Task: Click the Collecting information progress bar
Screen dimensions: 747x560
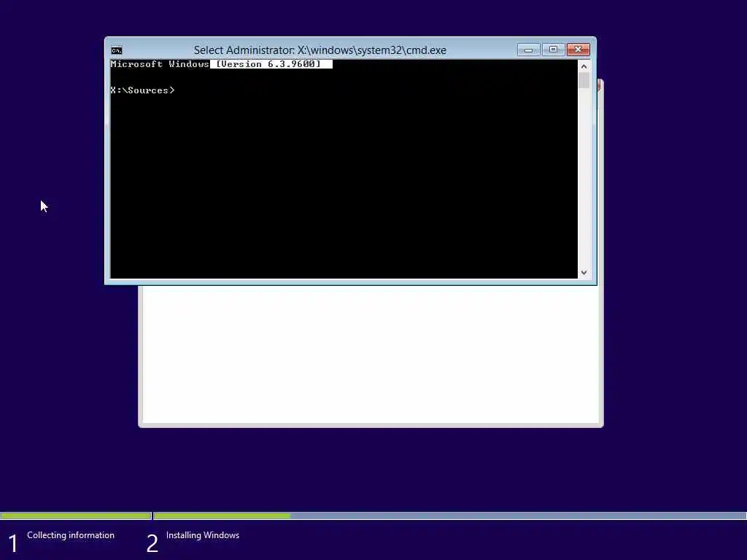Action: 75,516
